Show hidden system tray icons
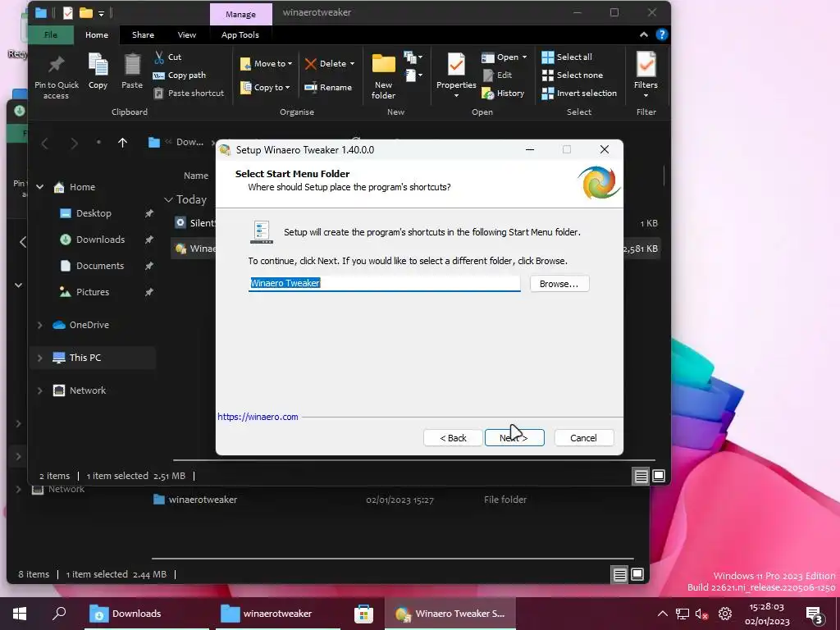This screenshot has height=630, width=840. (x=663, y=614)
